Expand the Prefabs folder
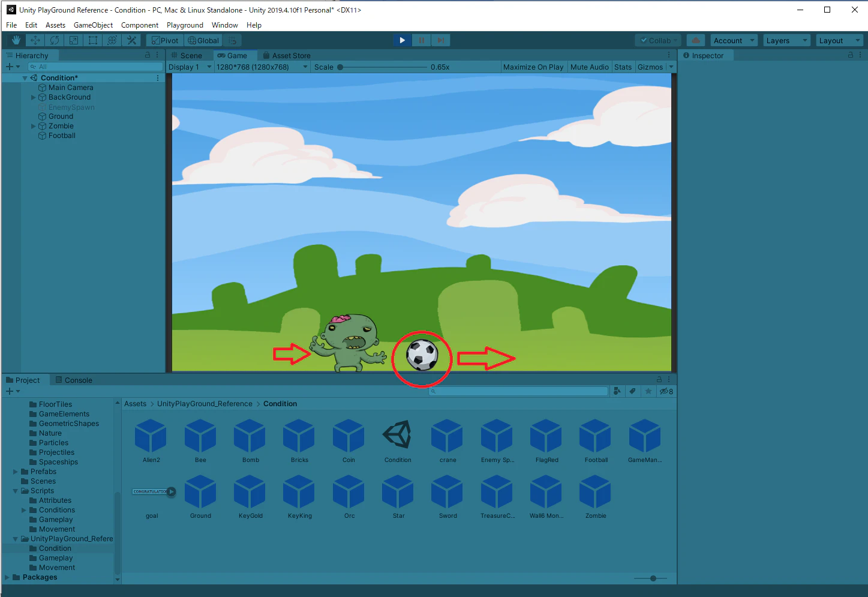This screenshot has width=868, height=597. (16, 472)
